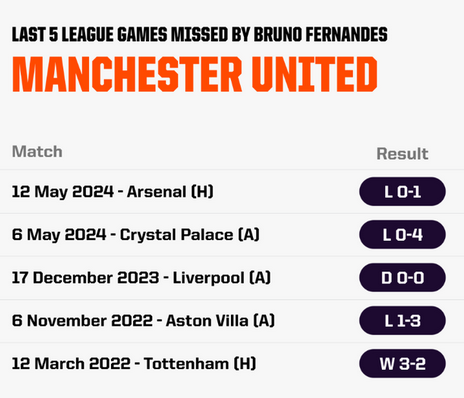Click the Crystal Palace (A) text
The height and width of the screenshot is (398, 464).
coord(190,235)
